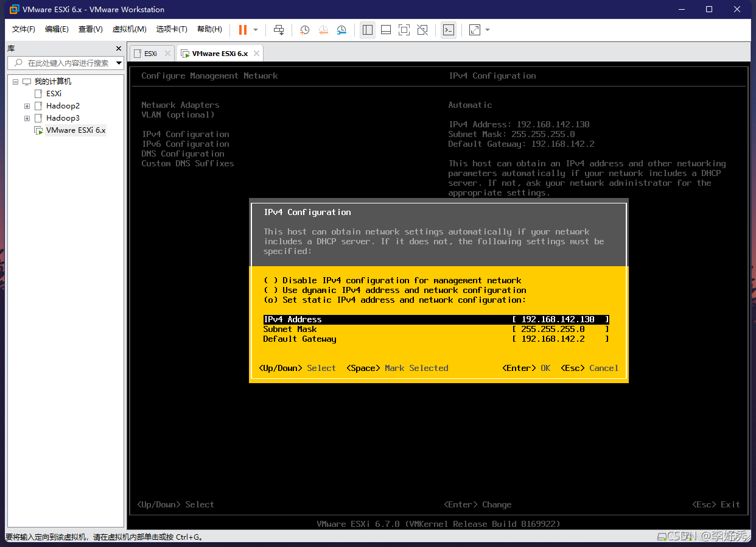Open the 选项卡(T) menu
The width and height of the screenshot is (756, 547).
point(171,29)
